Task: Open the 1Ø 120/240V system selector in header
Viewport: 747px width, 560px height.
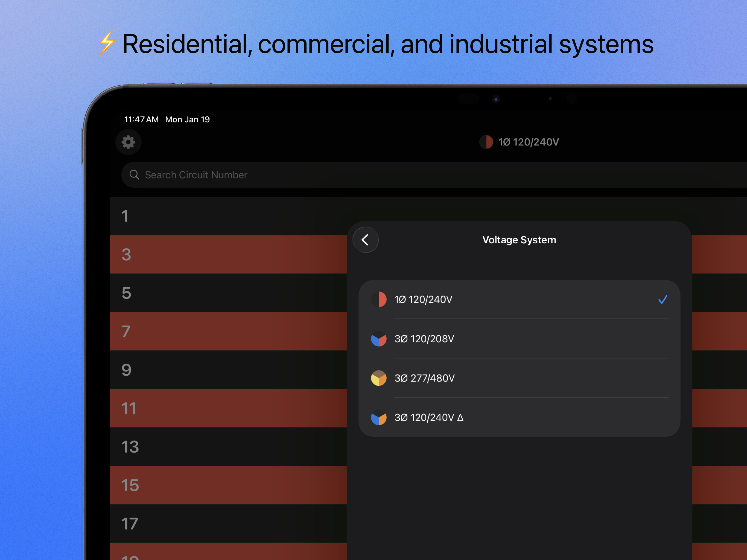Action: [519, 142]
